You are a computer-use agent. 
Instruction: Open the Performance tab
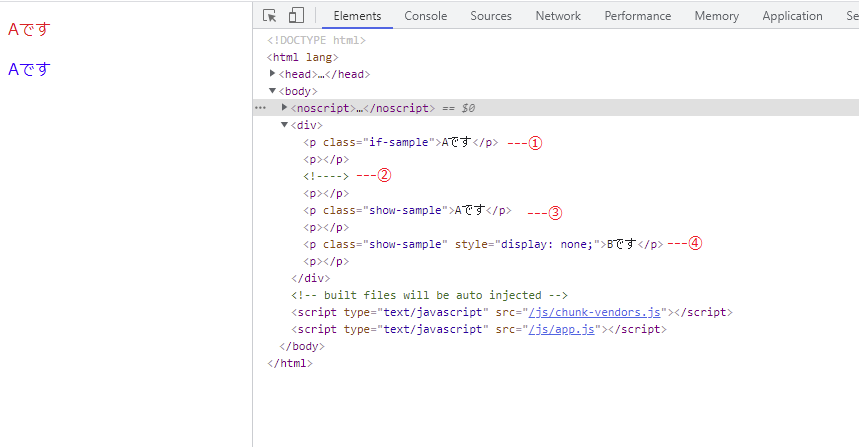point(638,16)
